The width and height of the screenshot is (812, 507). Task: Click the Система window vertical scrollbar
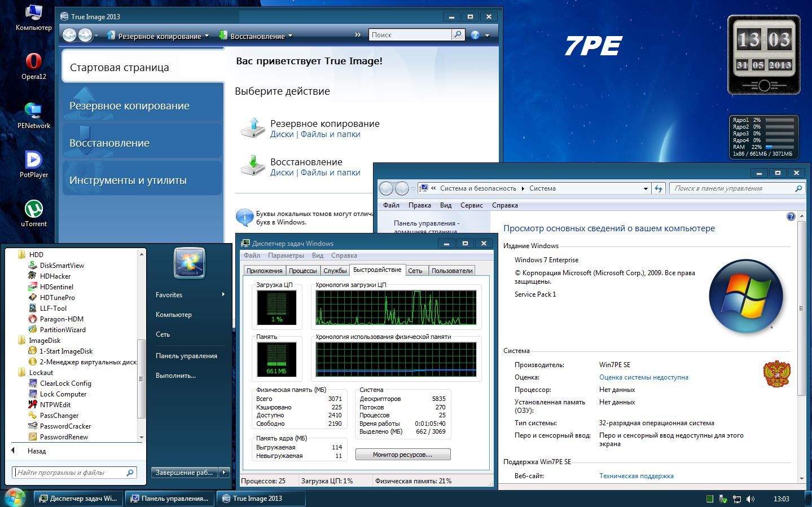(801, 309)
